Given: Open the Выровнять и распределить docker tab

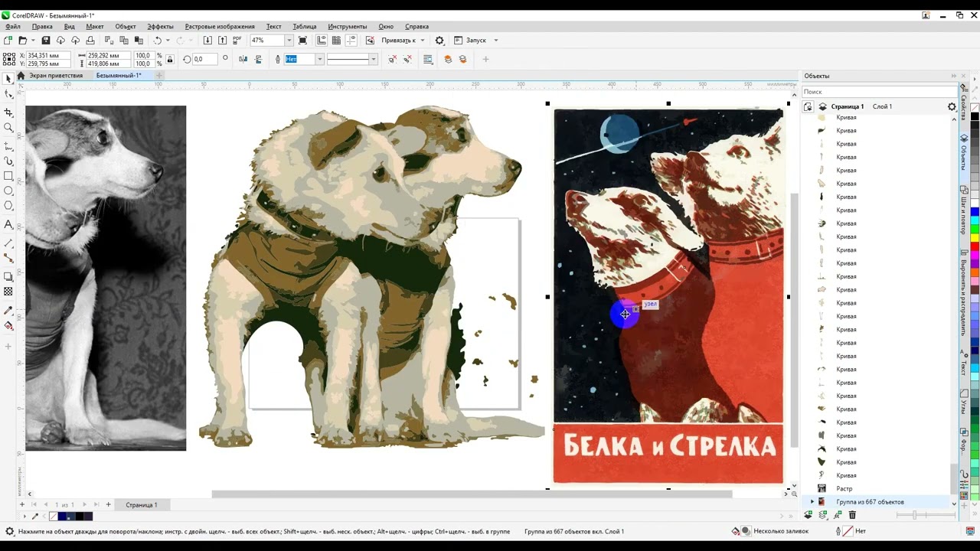Looking at the screenshot, I should click(x=964, y=293).
